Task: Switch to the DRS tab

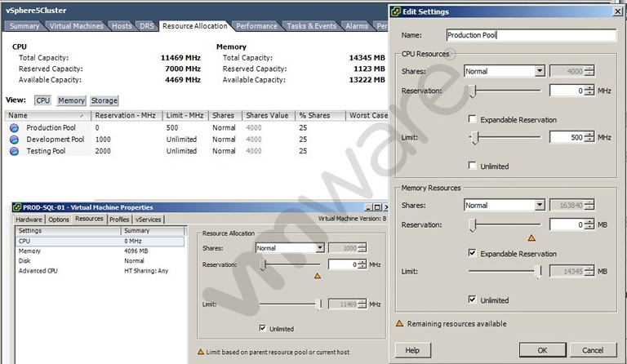Action: 146,26
